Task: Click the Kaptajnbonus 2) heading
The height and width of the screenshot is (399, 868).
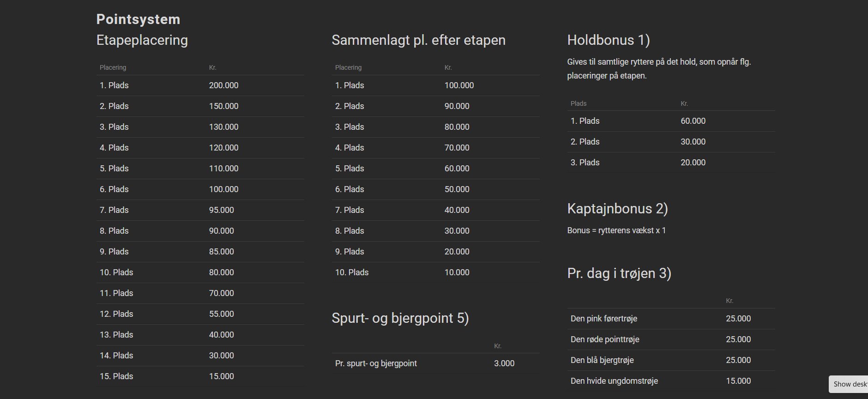Action: [617, 209]
